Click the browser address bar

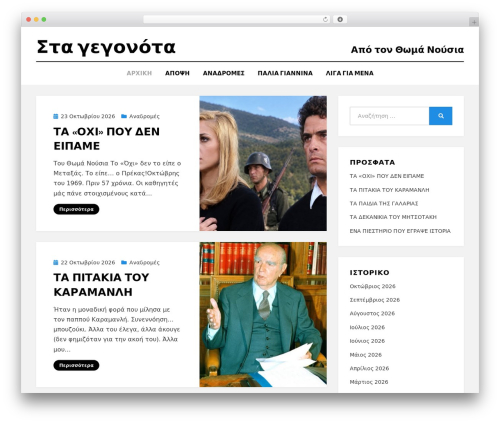point(236,20)
